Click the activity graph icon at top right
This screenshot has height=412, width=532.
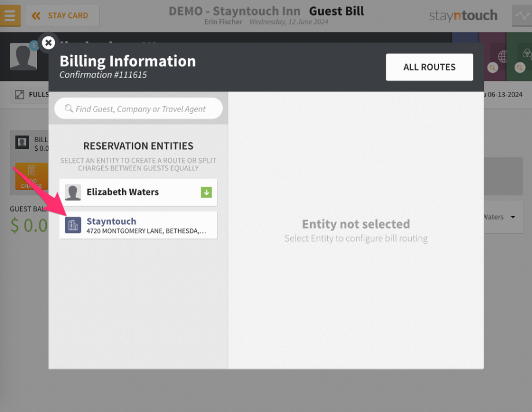pyautogui.click(x=522, y=16)
